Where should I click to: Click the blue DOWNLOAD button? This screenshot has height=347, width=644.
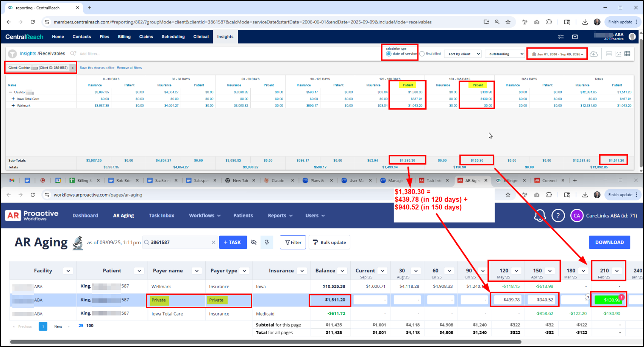pos(609,242)
